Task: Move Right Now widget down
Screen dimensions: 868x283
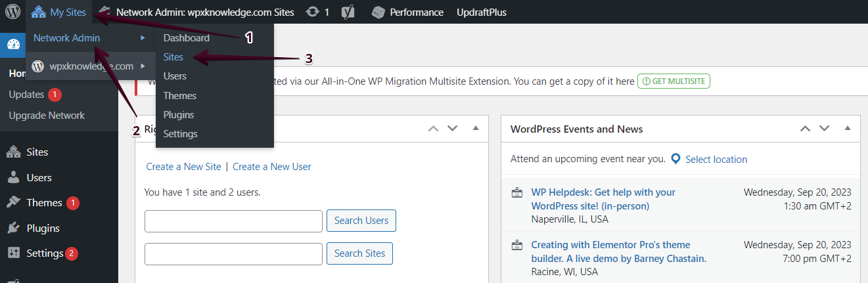Action: click(452, 129)
